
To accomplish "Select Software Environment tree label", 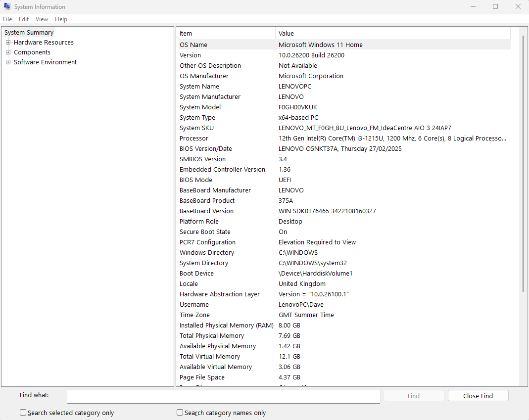I will coord(45,62).
